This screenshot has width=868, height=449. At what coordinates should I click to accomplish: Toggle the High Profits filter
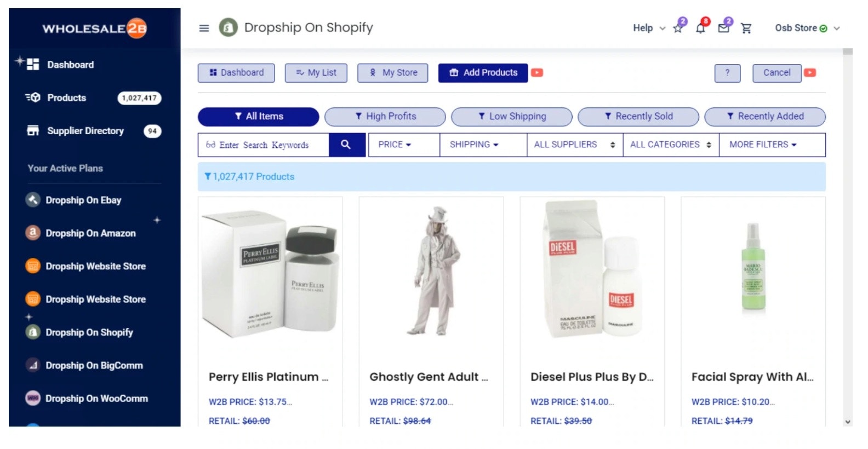pyautogui.click(x=385, y=117)
